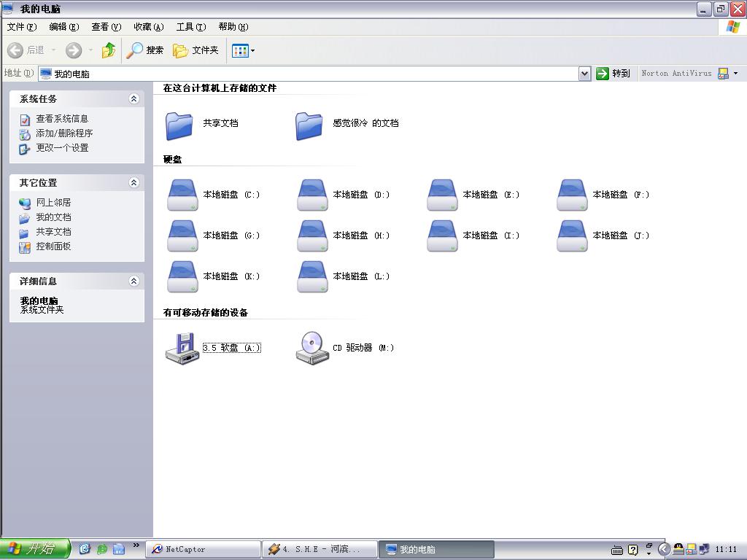Open the Search (搜索) toolbar button
The image size is (747, 560).
[x=145, y=50]
